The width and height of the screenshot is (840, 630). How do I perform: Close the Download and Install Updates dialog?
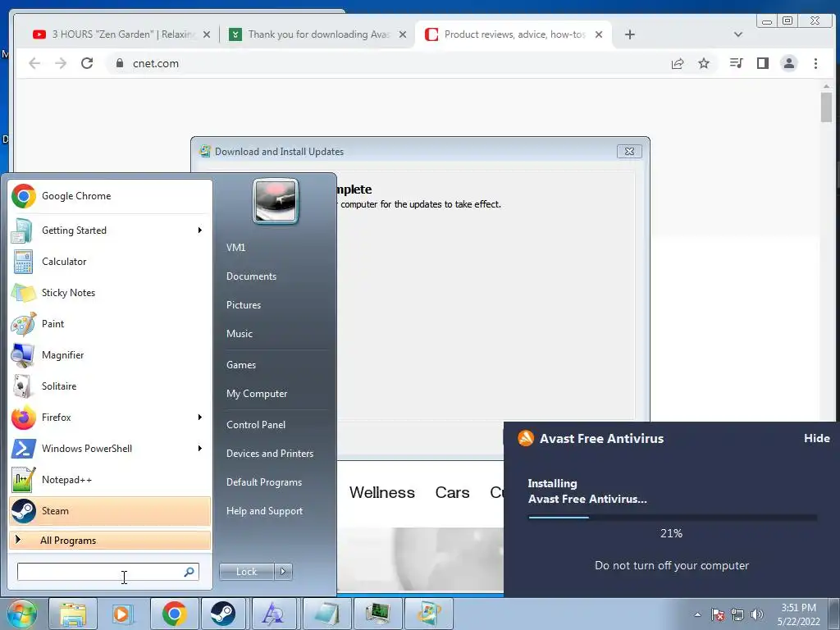[629, 152]
